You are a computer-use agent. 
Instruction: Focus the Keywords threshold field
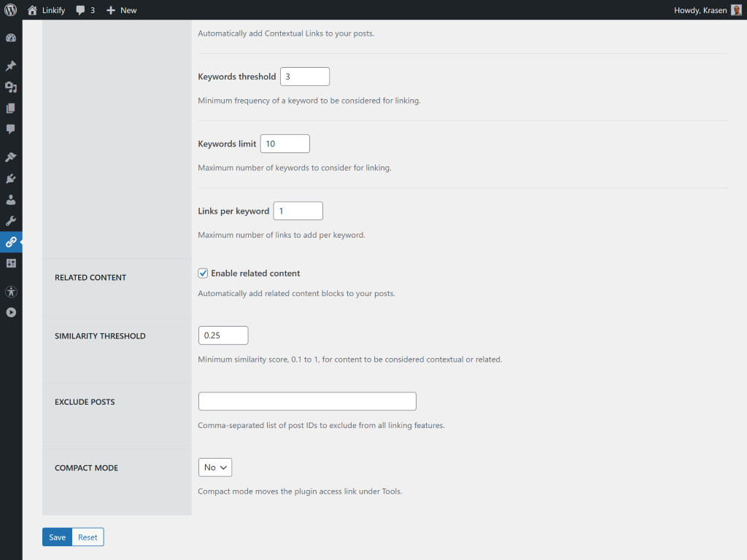(x=305, y=76)
